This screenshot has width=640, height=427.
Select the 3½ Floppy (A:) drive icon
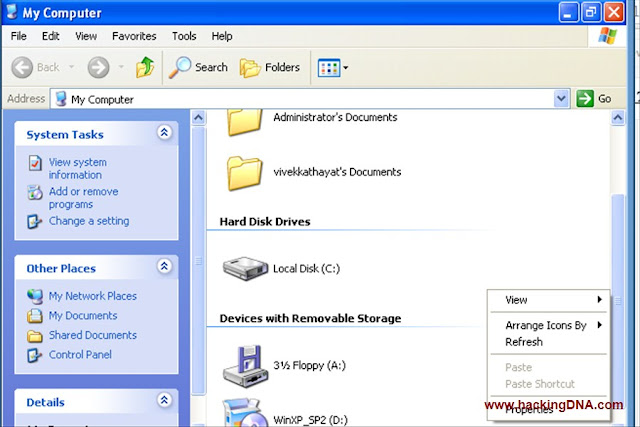tap(245, 366)
